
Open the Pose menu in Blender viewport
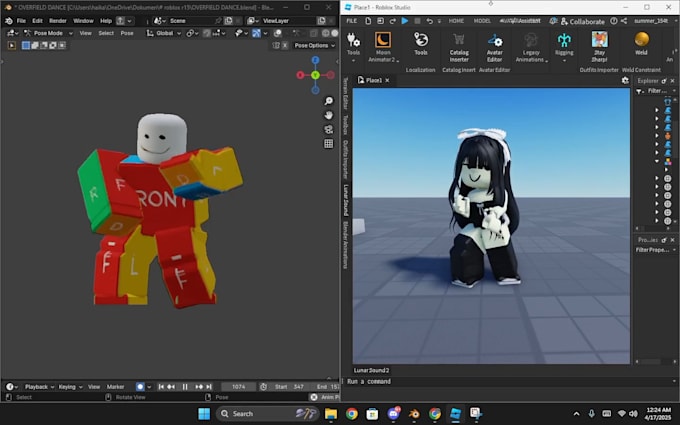click(x=127, y=33)
